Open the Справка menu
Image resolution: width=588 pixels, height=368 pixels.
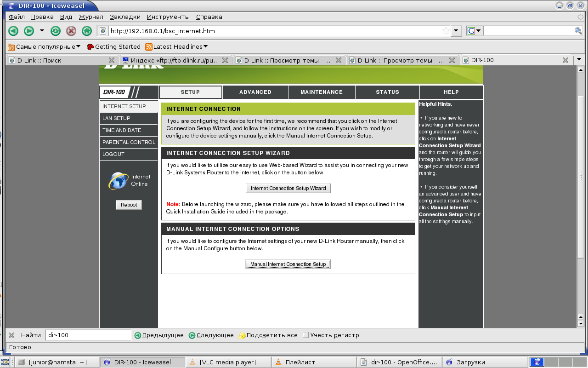pos(209,17)
